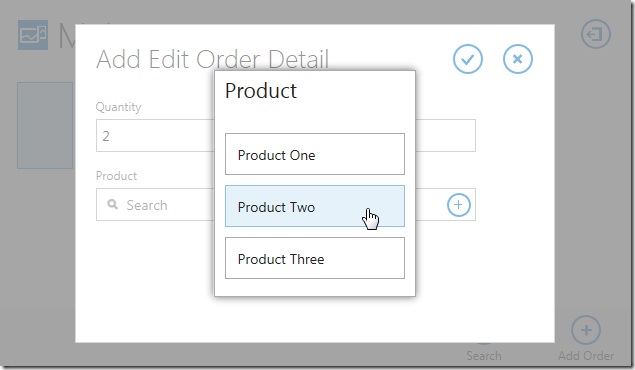635x370 pixels.
Task: Save order detail with checkmark icon
Action: coord(468,59)
